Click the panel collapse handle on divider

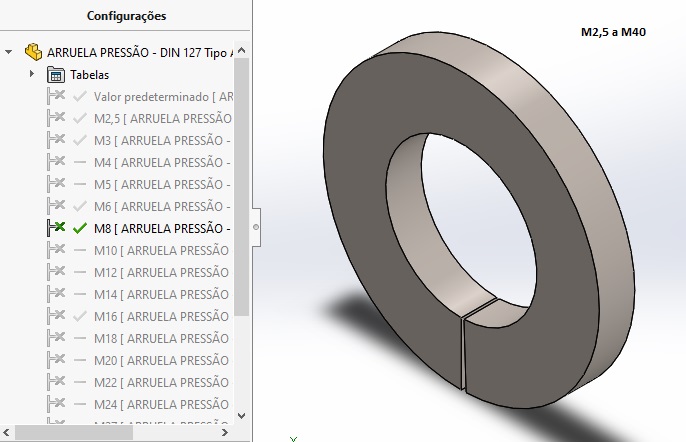pyautogui.click(x=256, y=227)
